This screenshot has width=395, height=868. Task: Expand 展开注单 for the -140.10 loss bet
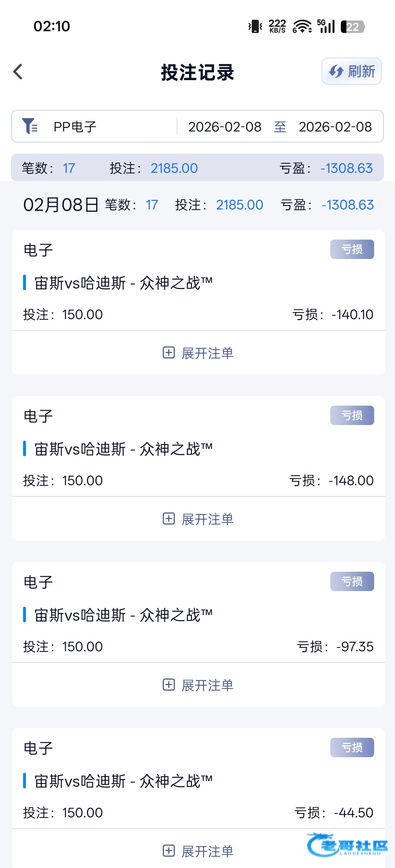207,353
